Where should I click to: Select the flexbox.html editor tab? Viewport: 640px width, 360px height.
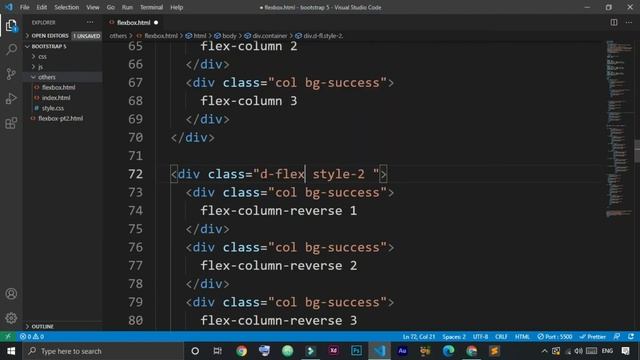(133, 22)
